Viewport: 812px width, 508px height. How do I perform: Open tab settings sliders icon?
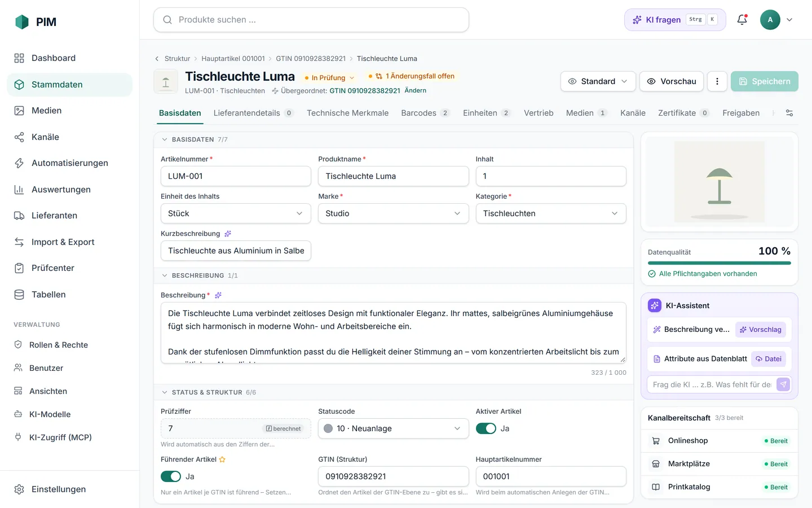click(x=789, y=113)
